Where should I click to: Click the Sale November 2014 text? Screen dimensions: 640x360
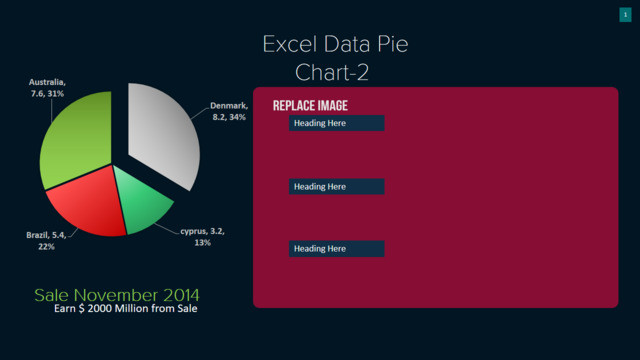pos(117,295)
